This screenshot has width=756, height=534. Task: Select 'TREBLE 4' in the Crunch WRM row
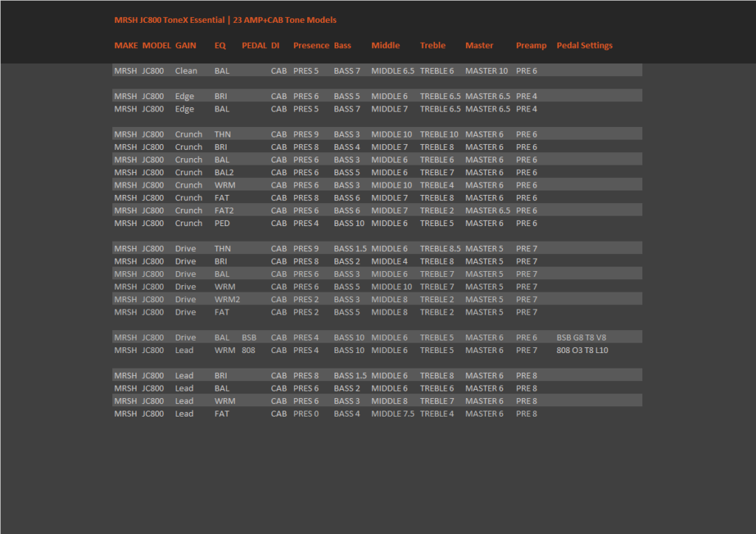tap(437, 185)
